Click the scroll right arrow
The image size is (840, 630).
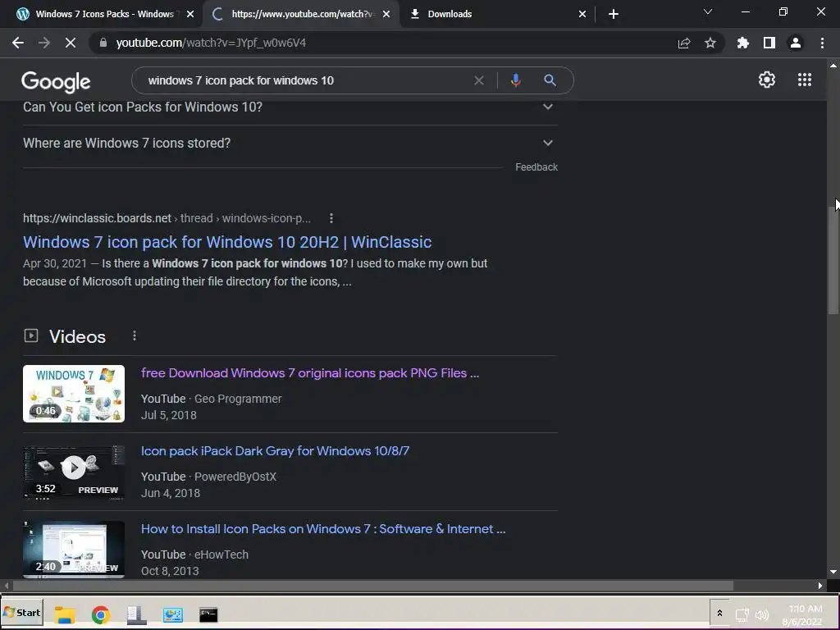pos(819,586)
